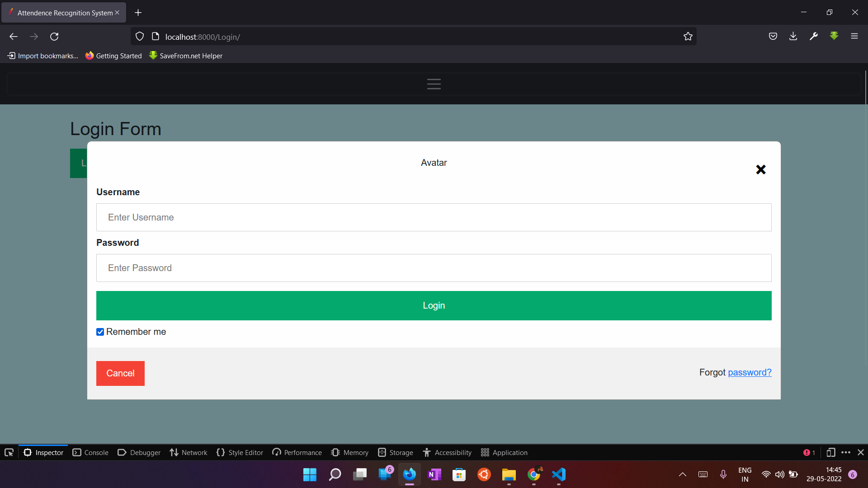Viewport: 868px width, 488px height.
Task: Launch Visual Studio Code from the taskbar
Action: pyautogui.click(x=559, y=474)
